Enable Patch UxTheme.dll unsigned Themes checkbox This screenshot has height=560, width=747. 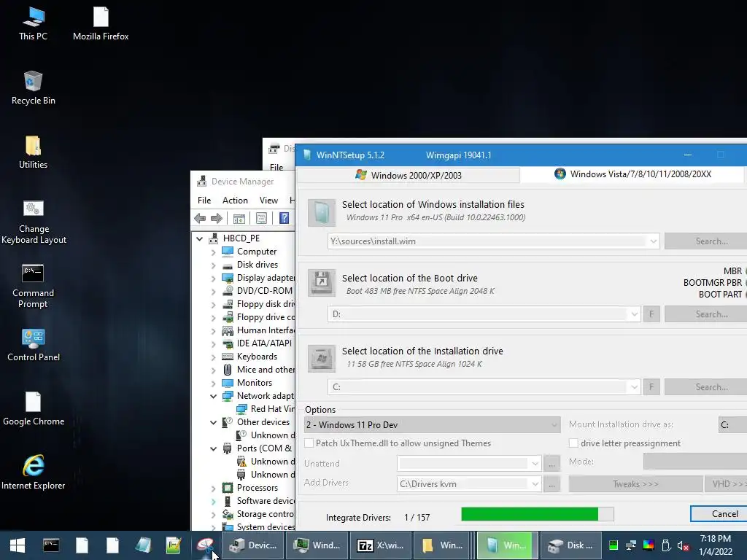click(x=309, y=443)
